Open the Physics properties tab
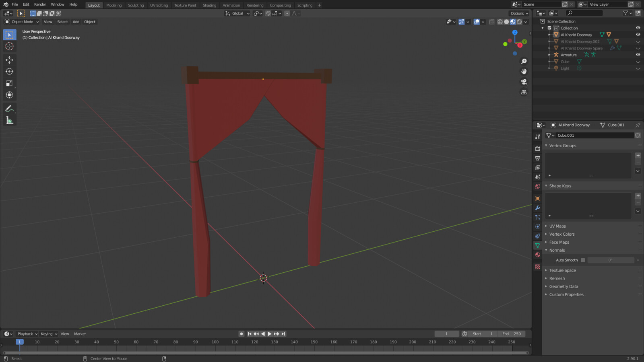Viewport: 644px width, 362px height. [x=538, y=226]
